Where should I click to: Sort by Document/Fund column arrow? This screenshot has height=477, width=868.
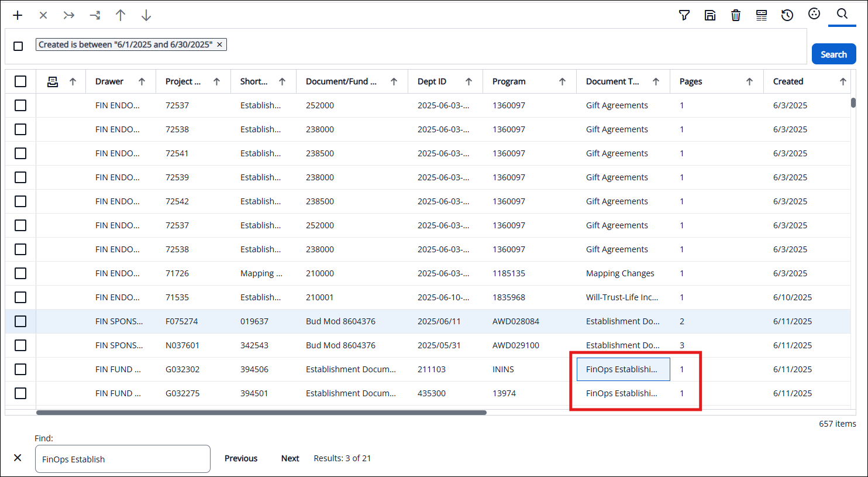pyautogui.click(x=394, y=82)
